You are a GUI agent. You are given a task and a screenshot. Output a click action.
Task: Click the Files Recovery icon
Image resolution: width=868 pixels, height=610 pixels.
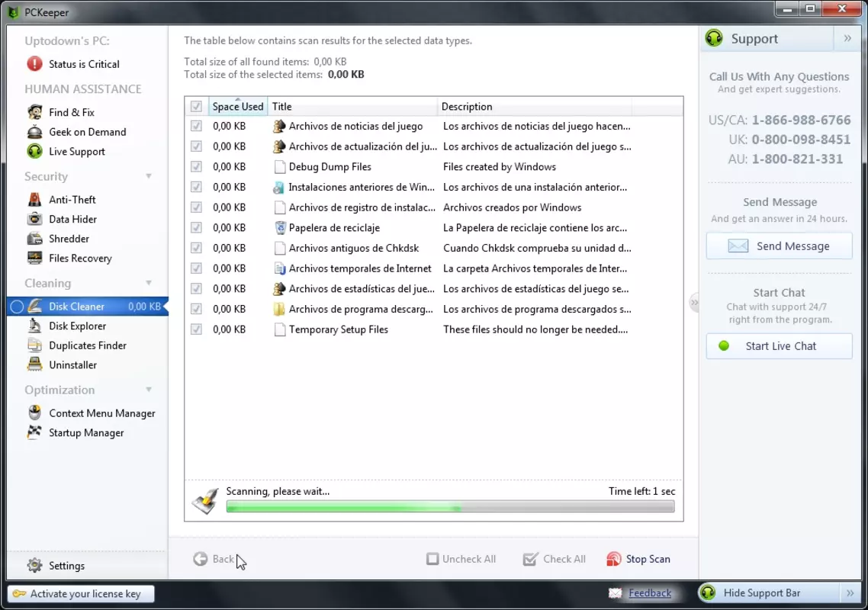coord(35,258)
